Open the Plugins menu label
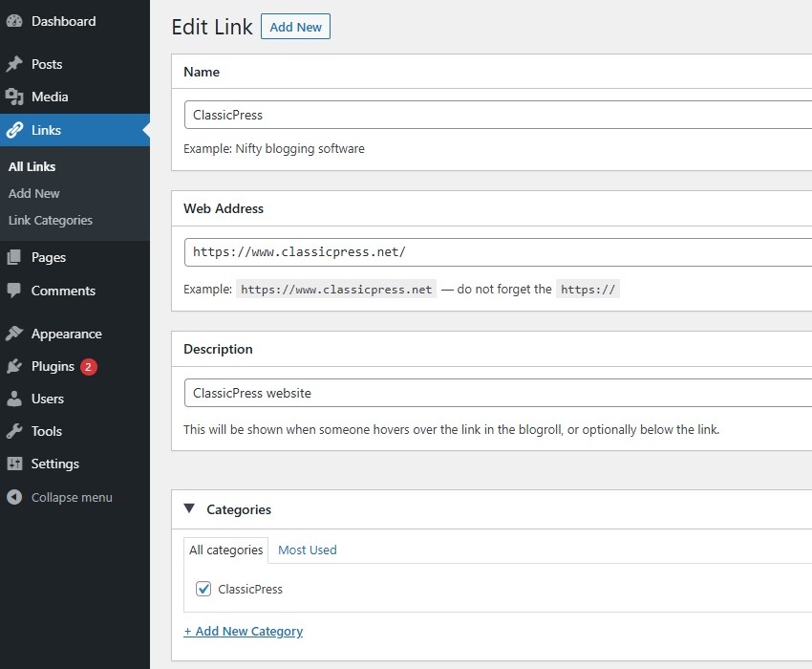812x669 pixels. coord(53,366)
